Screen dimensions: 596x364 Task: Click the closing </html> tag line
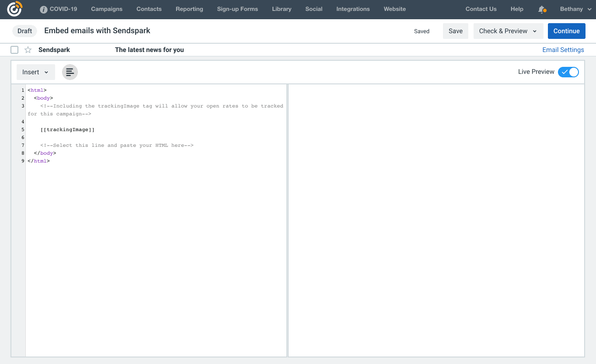click(x=38, y=161)
